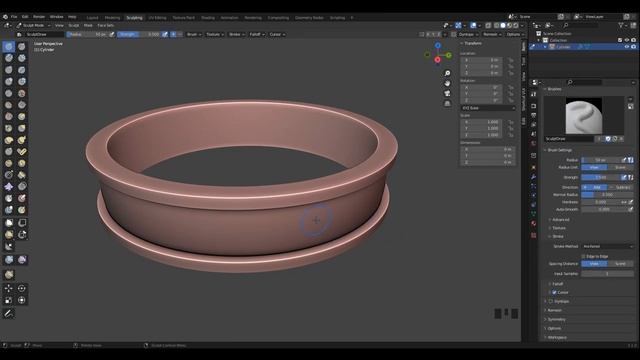Open the Falloff dropdown in header
Viewport: 640px width, 360px height.
point(257,35)
